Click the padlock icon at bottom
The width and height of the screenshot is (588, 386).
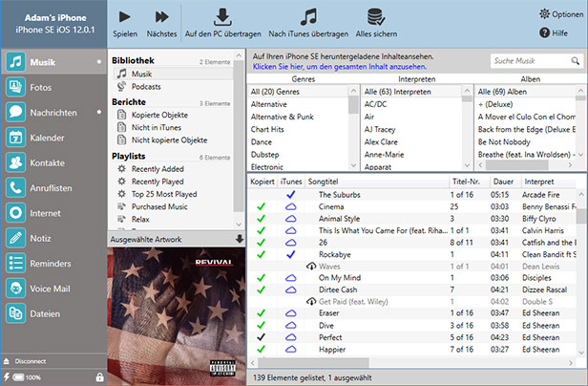coord(99,377)
